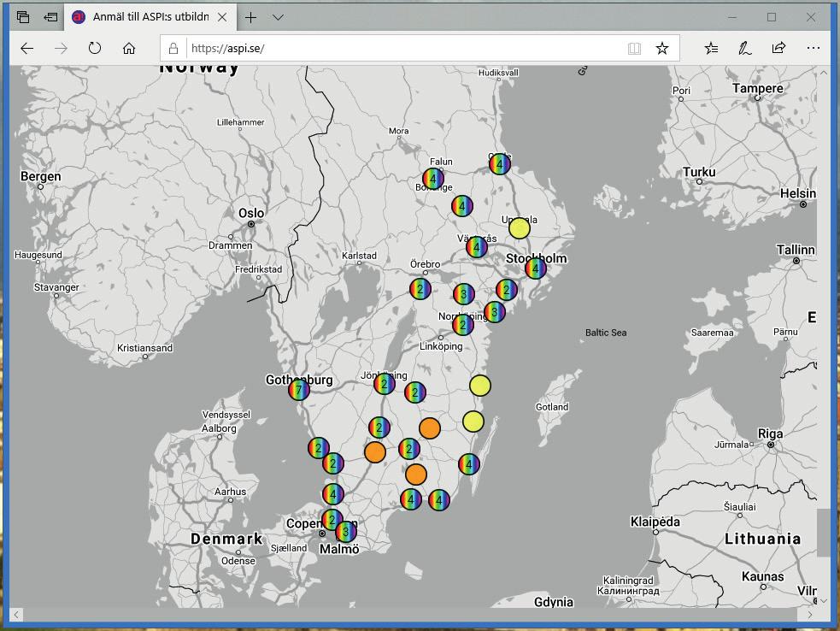The height and width of the screenshot is (631, 840).
Task: Click the Tampere city label
Action: (757, 88)
